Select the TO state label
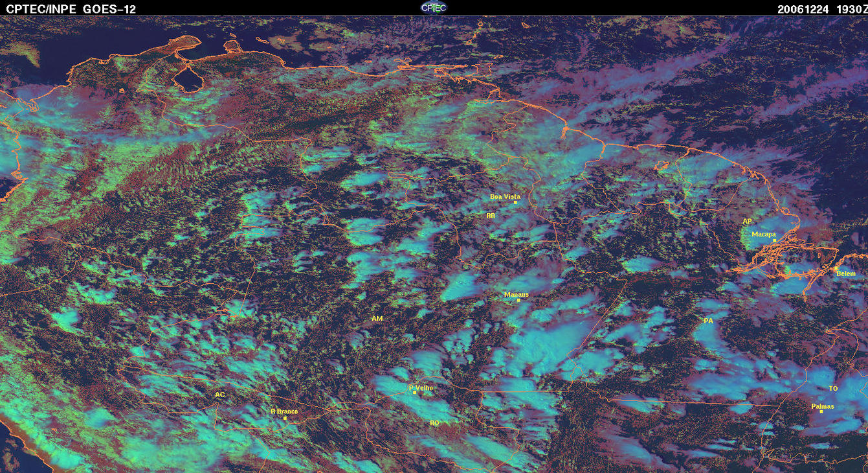The width and height of the screenshot is (868, 473). [833, 389]
